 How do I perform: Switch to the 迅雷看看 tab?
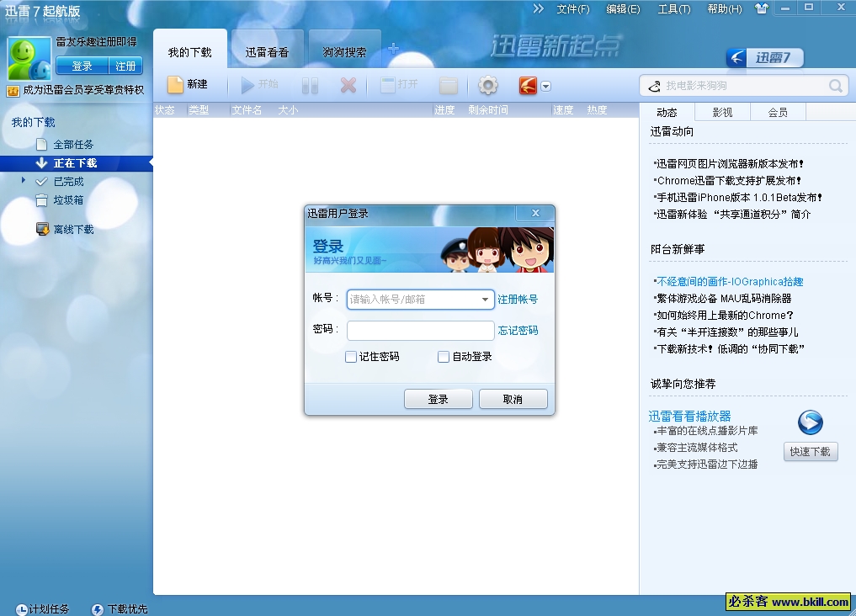click(x=267, y=52)
